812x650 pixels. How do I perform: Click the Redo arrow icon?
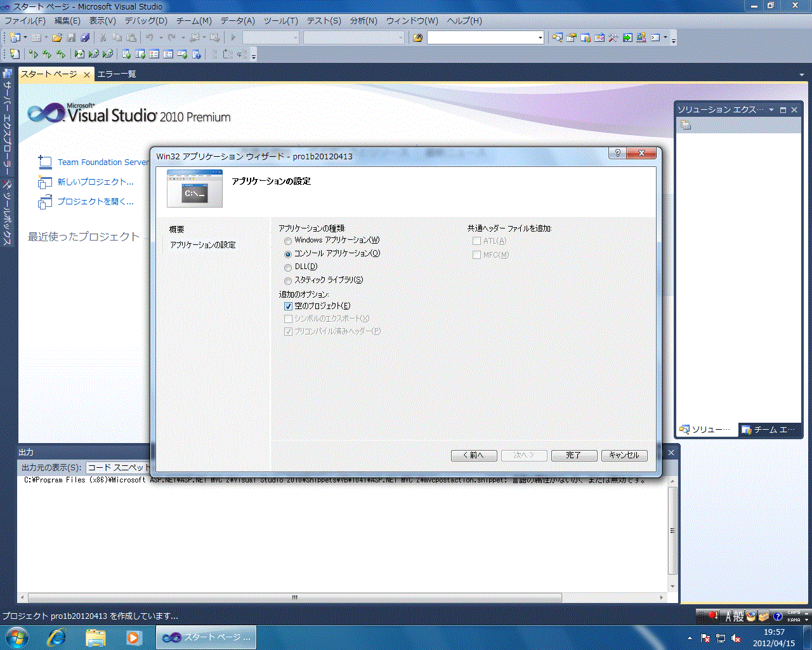click(x=171, y=37)
